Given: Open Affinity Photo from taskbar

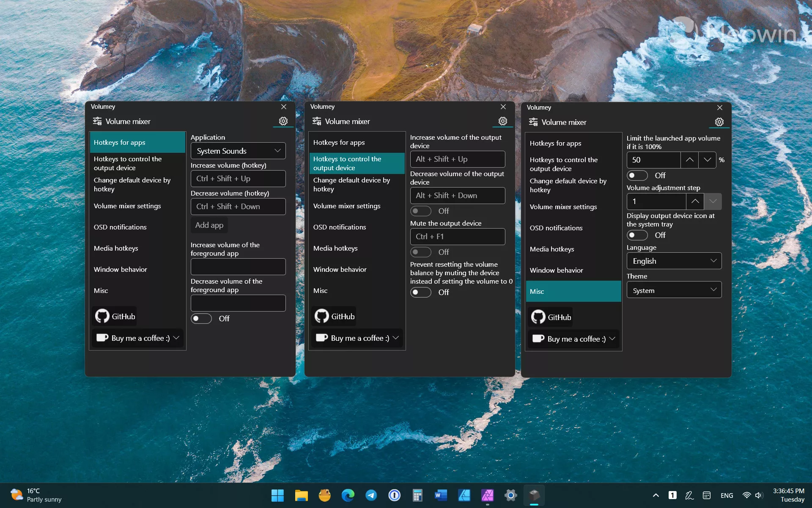Looking at the screenshot, I should 487,495.
